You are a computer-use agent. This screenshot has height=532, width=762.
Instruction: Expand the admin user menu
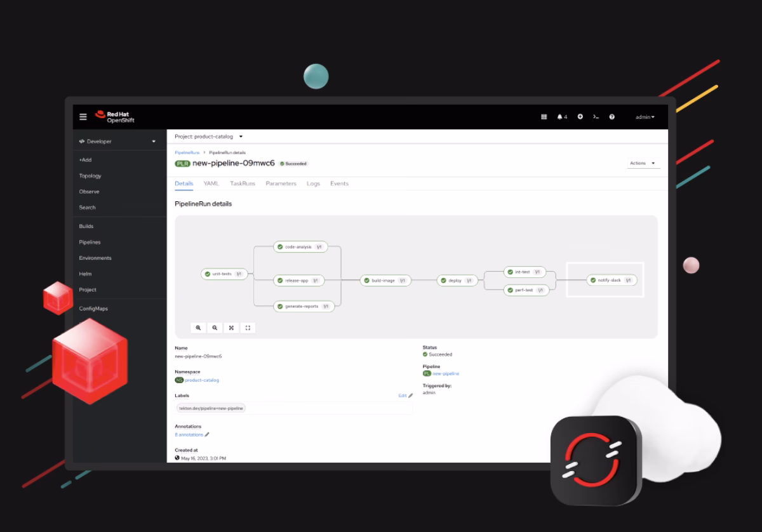point(645,117)
